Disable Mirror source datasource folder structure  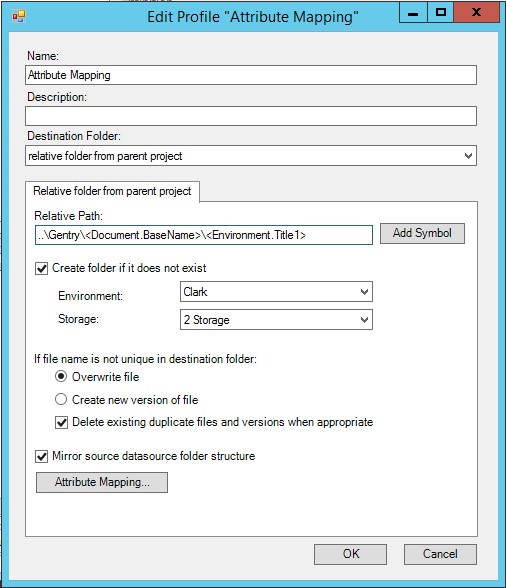tap(42, 456)
